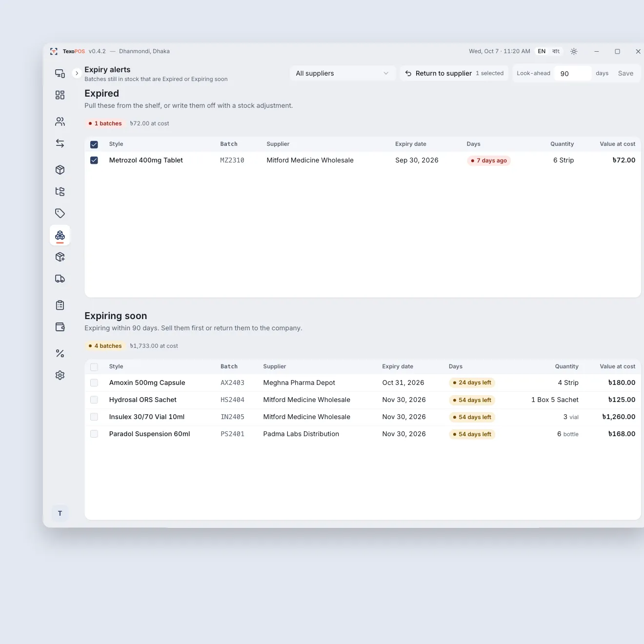Toggle the sun theme icon in title bar
Image resolution: width=644 pixels, height=644 pixels.
(x=574, y=51)
